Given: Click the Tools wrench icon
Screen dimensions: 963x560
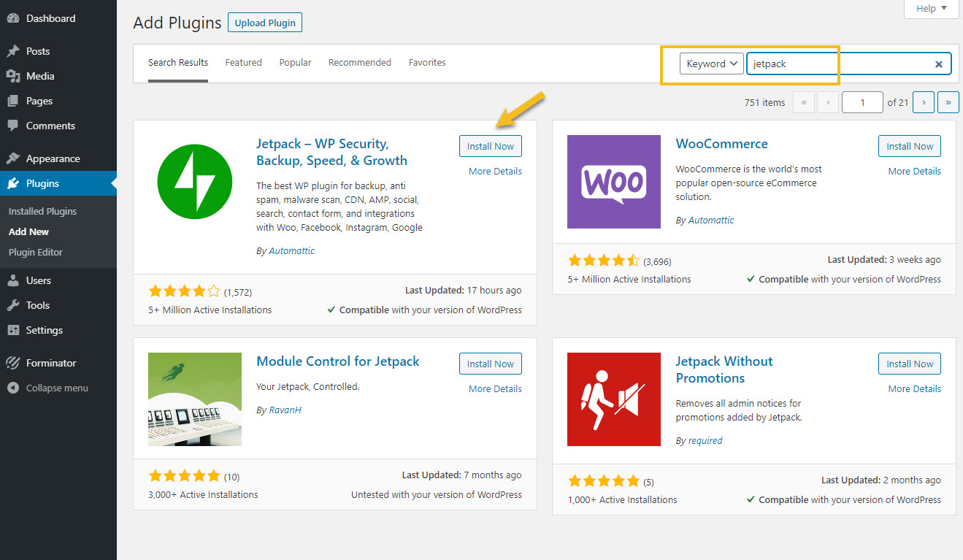Looking at the screenshot, I should point(12,305).
